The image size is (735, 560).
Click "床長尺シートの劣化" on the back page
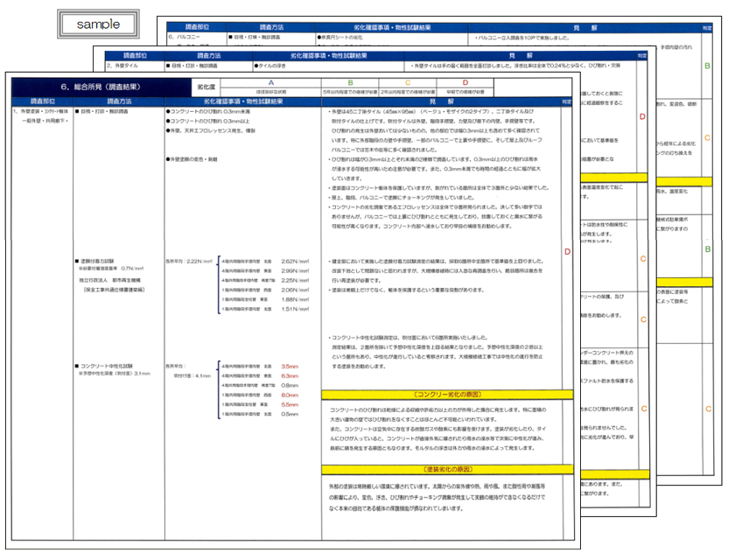(x=339, y=37)
